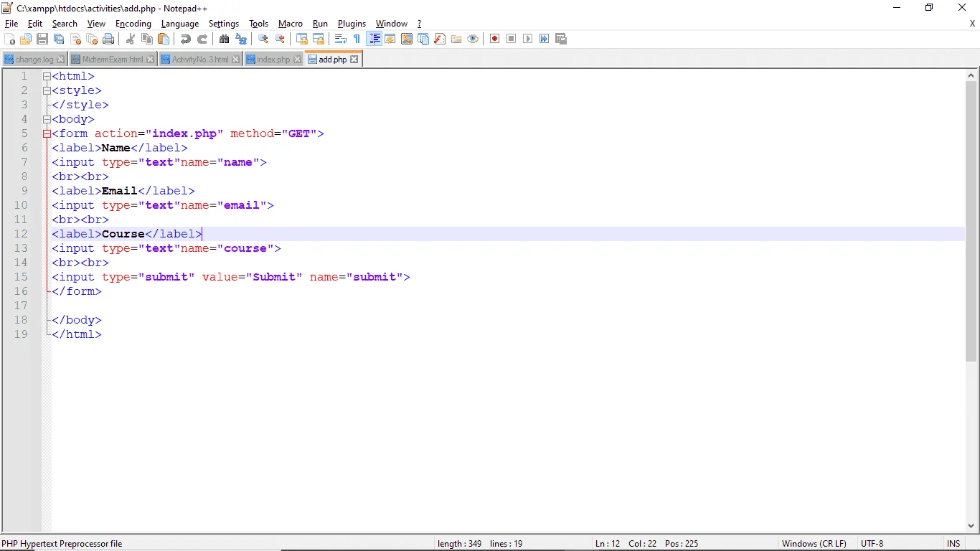
Task: Click the Zoom Out magnifier icon
Action: pos(280,39)
